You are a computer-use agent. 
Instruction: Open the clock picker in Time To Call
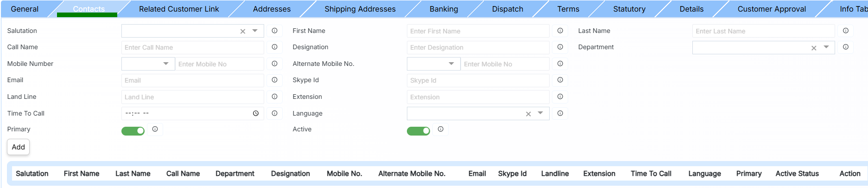(x=256, y=113)
